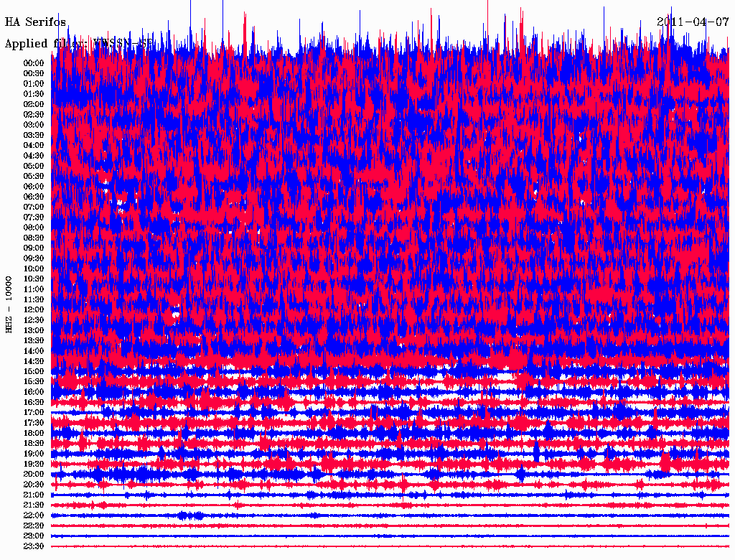Select the 05:30 time label
This screenshot has width=735, height=560.
point(34,177)
